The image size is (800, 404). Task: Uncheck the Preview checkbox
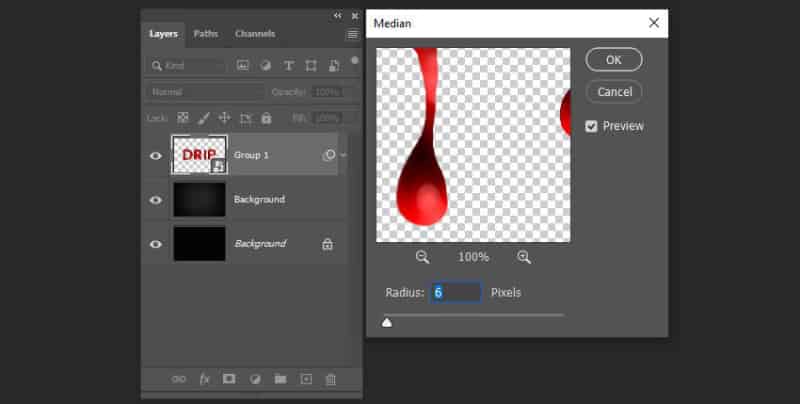(x=591, y=126)
